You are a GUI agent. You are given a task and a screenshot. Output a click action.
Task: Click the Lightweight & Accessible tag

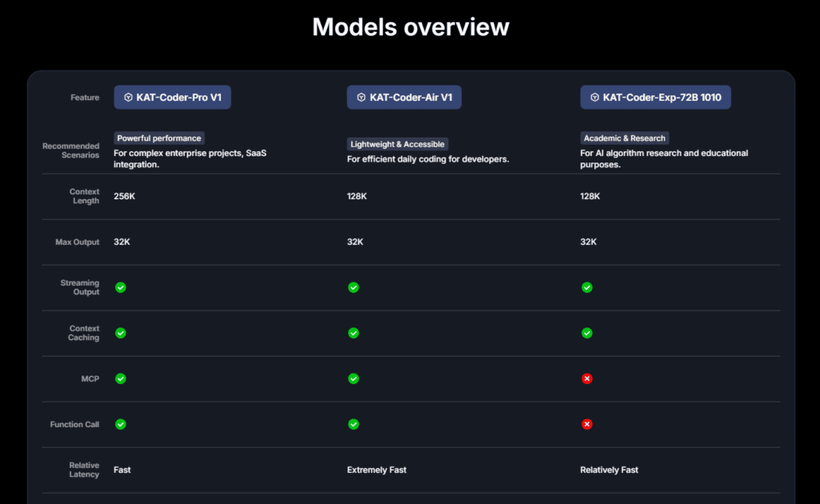[x=397, y=145]
